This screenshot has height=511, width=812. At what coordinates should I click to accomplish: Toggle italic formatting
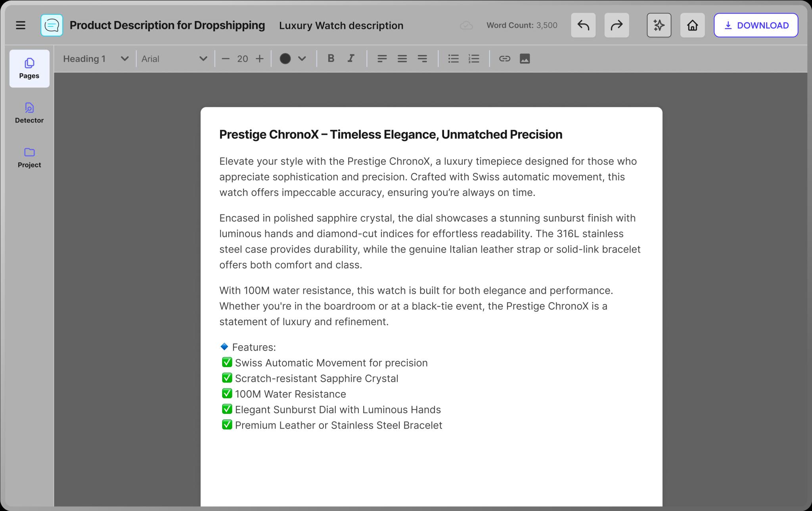coord(351,59)
